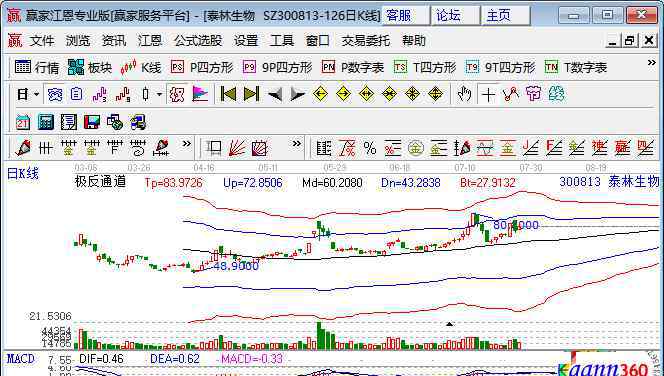Open the 交易委托 menu
This screenshot has width=664, height=376.
[366, 41]
